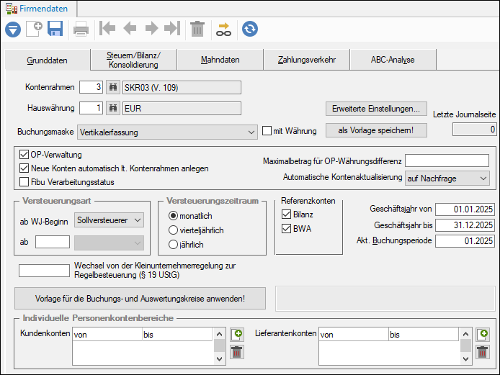Click the Firmendaten window title icon
This screenshot has height=375, width=500.
coord(11,9)
